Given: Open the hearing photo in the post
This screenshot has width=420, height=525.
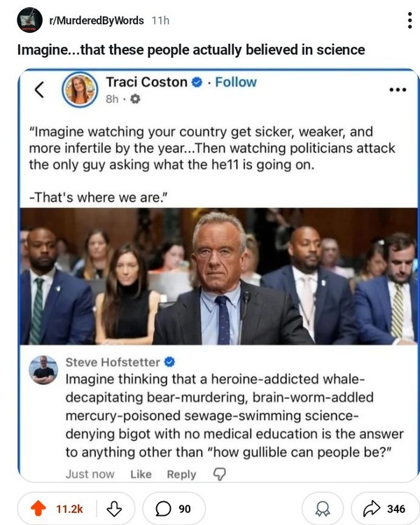Looking at the screenshot, I should [x=218, y=276].
